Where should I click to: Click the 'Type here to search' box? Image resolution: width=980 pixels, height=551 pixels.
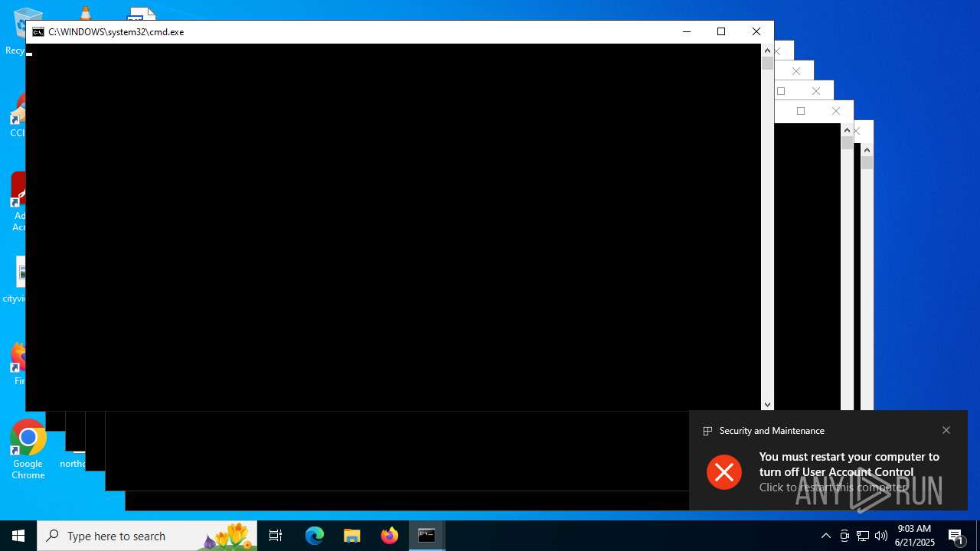coord(147,536)
